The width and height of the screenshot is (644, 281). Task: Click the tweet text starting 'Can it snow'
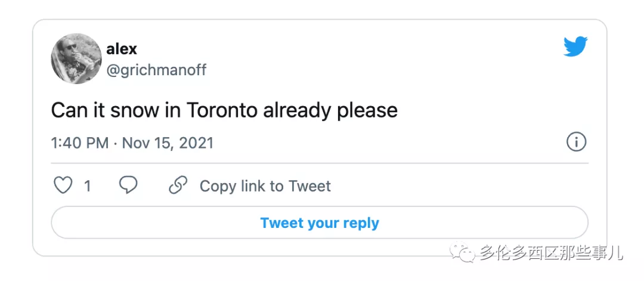pyautogui.click(x=224, y=111)
